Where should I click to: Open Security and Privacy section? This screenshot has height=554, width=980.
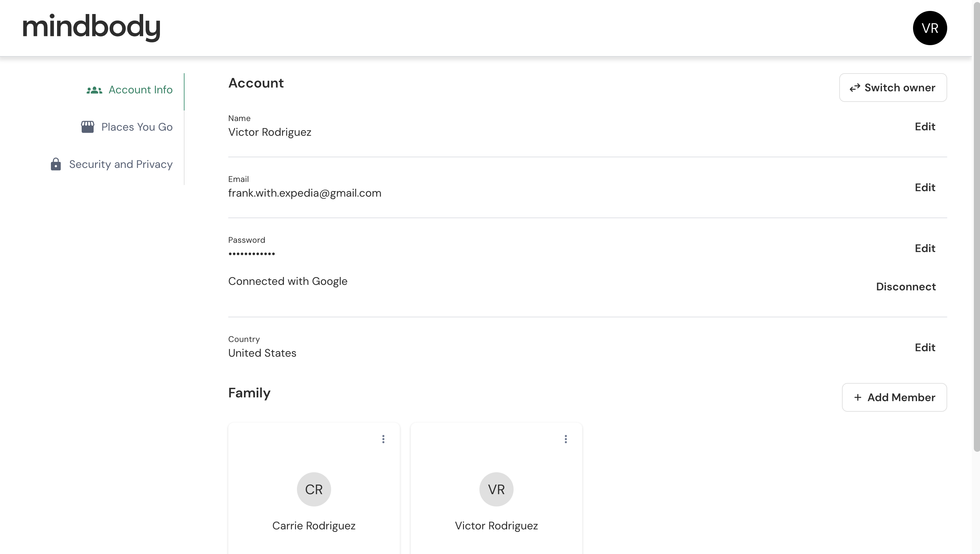coord(112,164)
